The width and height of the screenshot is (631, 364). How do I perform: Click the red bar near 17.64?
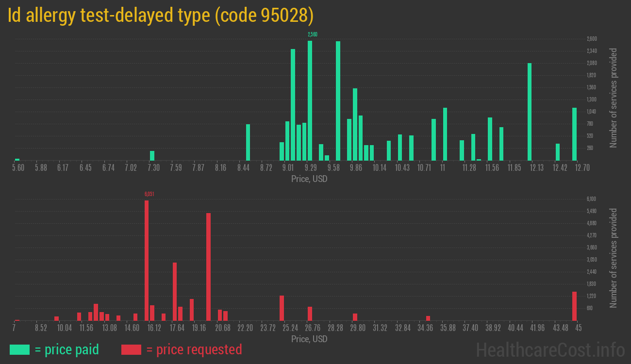pos(175,291)
